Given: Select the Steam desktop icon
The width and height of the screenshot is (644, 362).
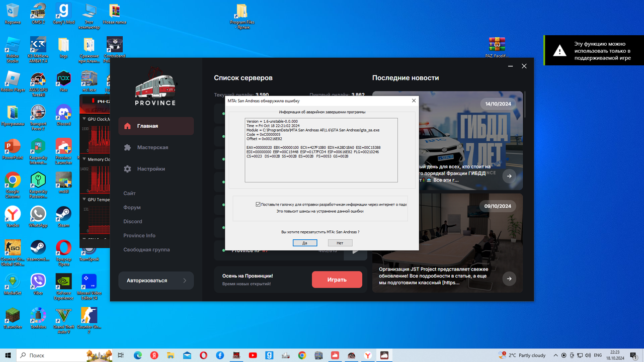Looking at the screenshot, I should point(63,216).
